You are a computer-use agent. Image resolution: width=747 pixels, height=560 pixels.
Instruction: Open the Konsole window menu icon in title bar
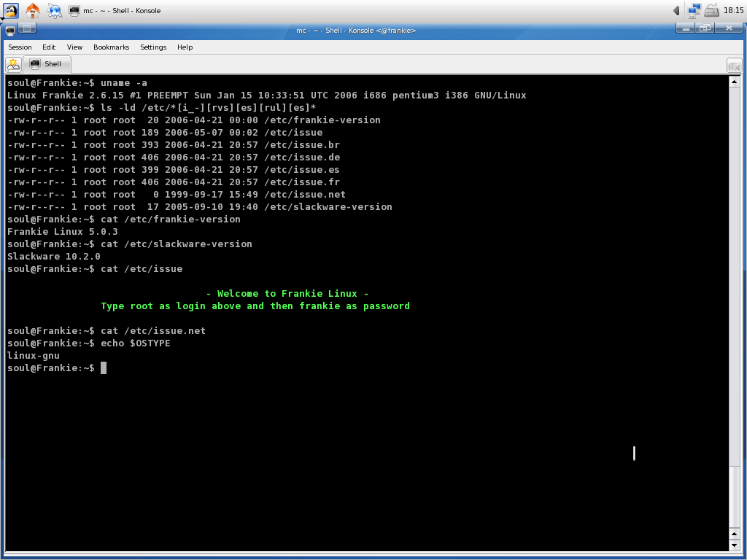click(10, 30)
